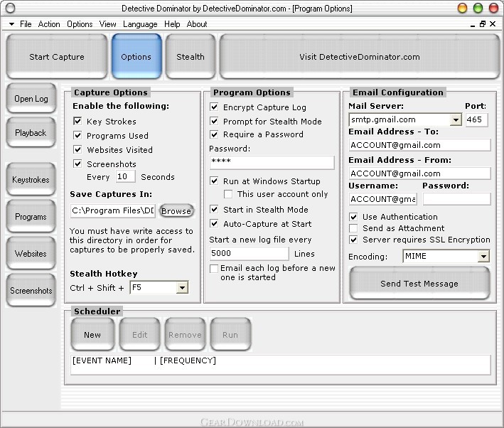Screen dimensions: 504x428
Task: Browse for a capture save folder
Action: (176, 211)
